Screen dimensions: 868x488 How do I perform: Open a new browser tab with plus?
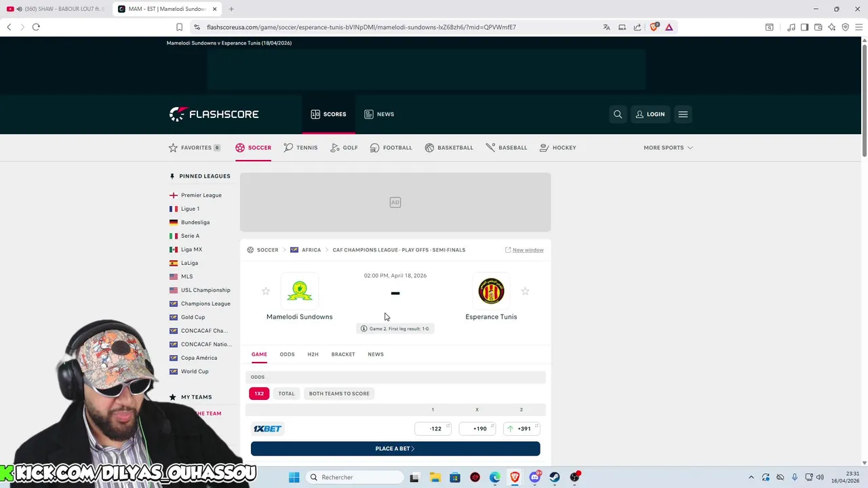point(231,9)
